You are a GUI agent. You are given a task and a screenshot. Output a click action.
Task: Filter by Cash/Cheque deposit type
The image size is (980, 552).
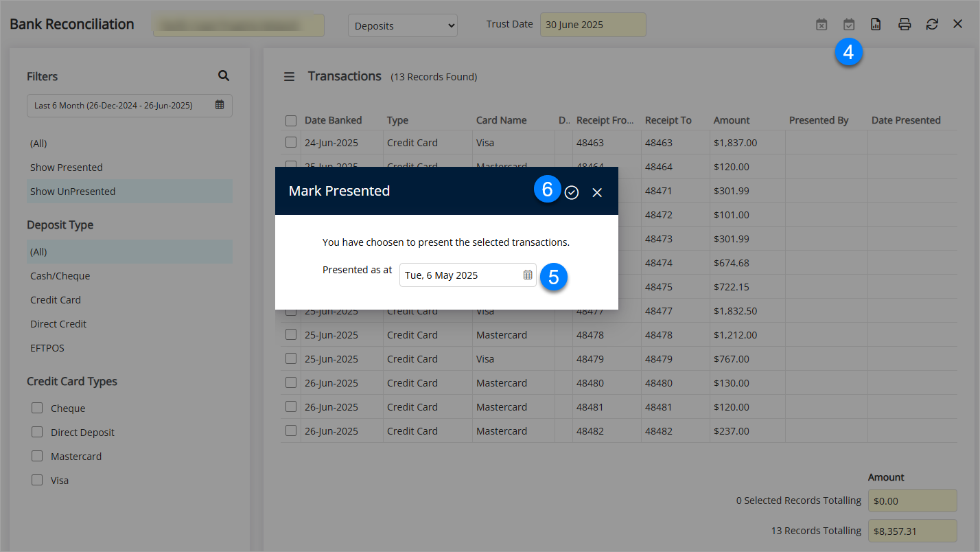tap(60, 276)
